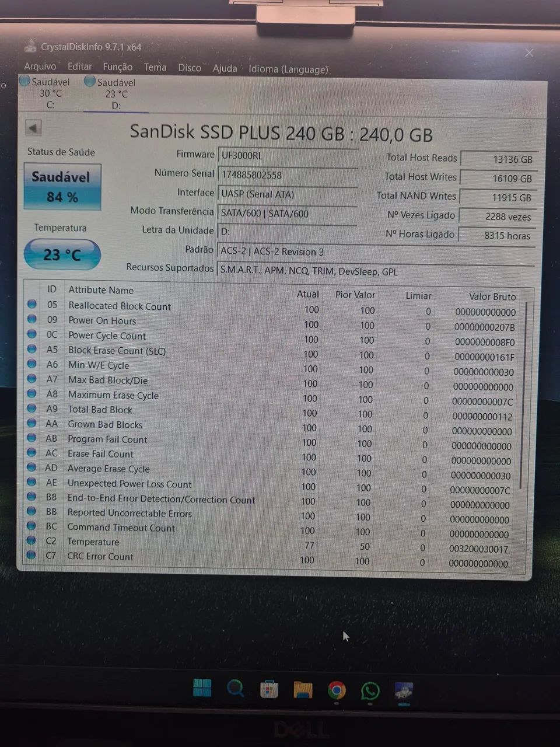Click the status indicator for Temperature attribute C2
Screen dimensions: 560x747
click(32, 540)
